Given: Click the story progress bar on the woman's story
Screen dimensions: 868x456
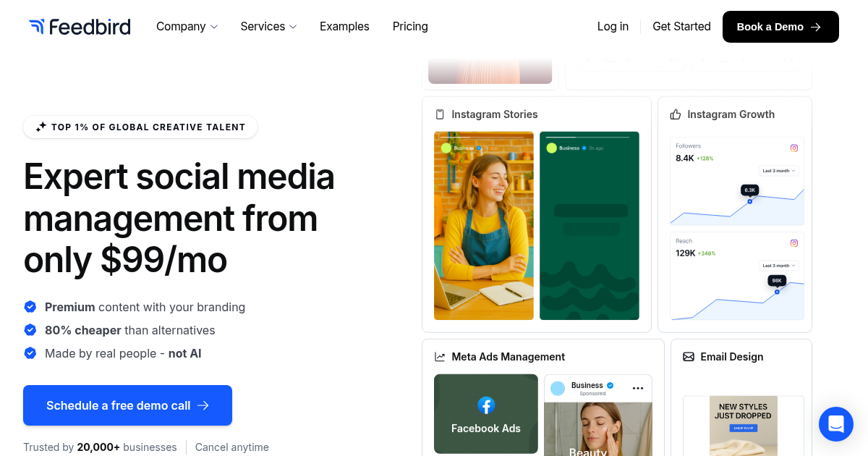Looking at the screenshot, I should 484,136.
